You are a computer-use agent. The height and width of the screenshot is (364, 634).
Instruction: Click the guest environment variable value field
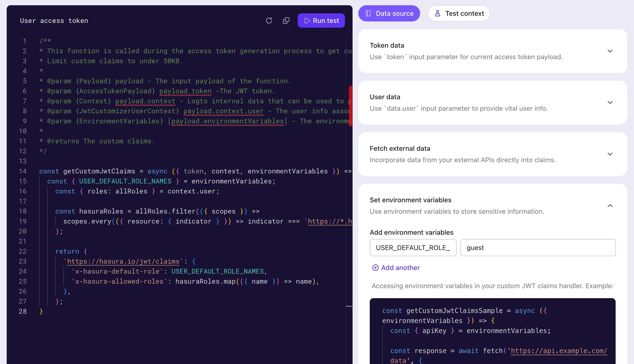(x=538, y=248)
